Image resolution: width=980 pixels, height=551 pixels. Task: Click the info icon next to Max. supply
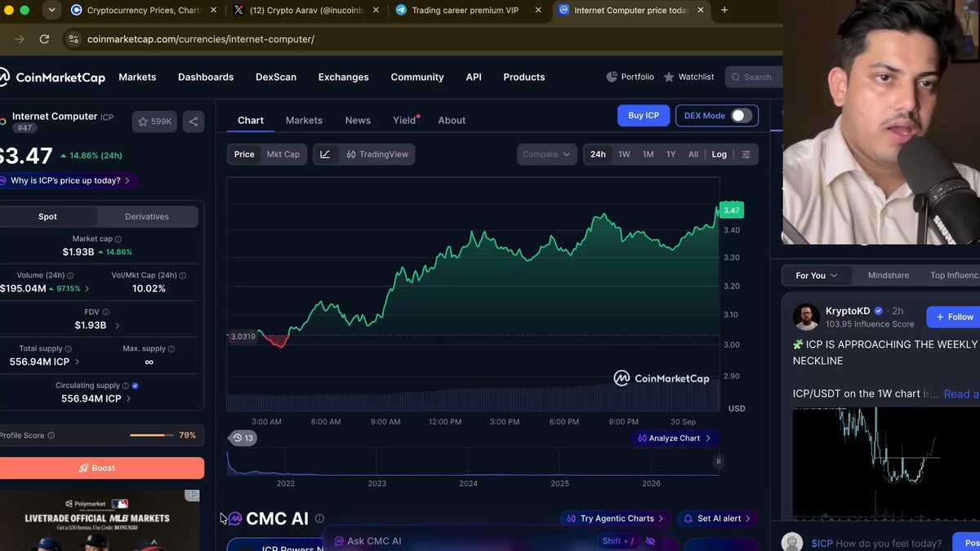(x=171, y=349)
